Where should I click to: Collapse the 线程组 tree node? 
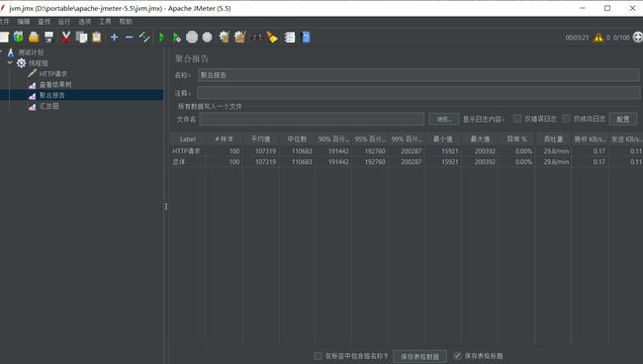10,62
